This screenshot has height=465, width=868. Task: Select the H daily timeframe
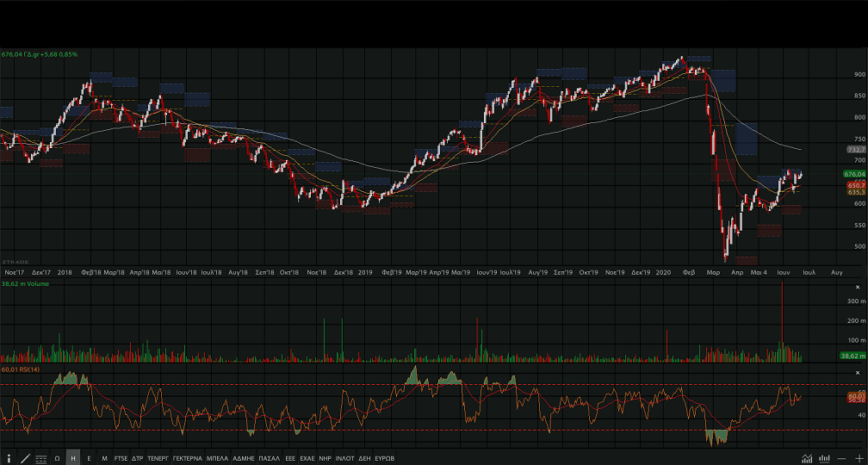point(73,458)
